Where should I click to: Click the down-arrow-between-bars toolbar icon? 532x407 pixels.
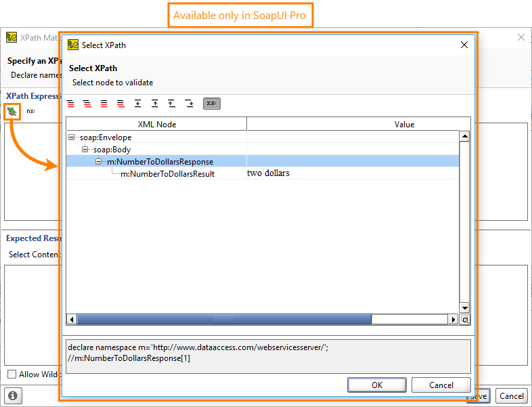pyautogui.click(x=138, y=104)
